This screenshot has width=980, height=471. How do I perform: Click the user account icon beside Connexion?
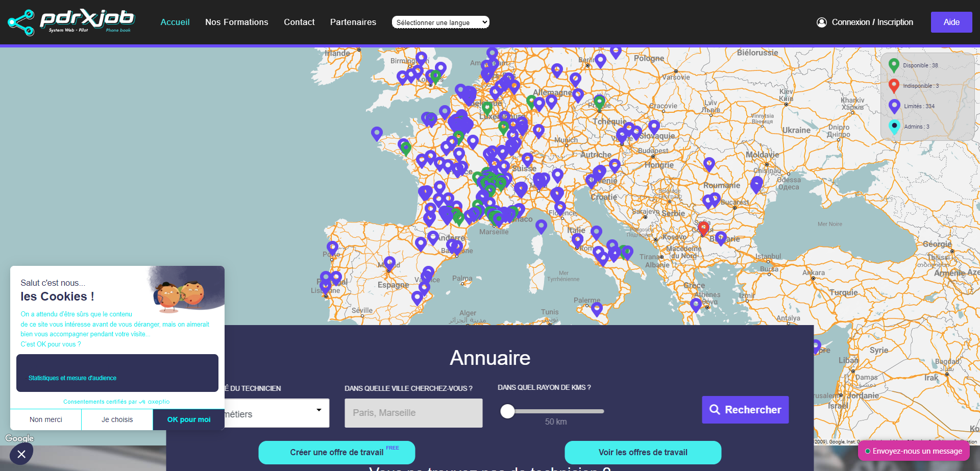click(x=821, y=22)
